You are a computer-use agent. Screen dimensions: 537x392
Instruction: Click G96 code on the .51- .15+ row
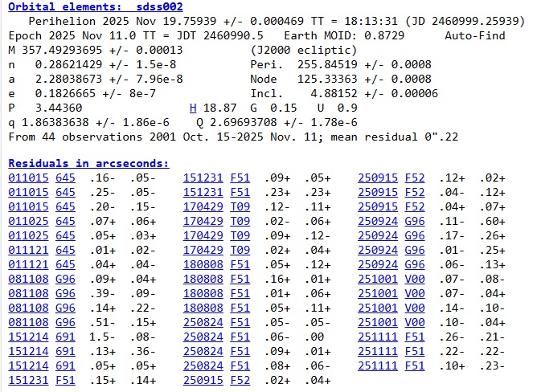[x=65, y=322]
